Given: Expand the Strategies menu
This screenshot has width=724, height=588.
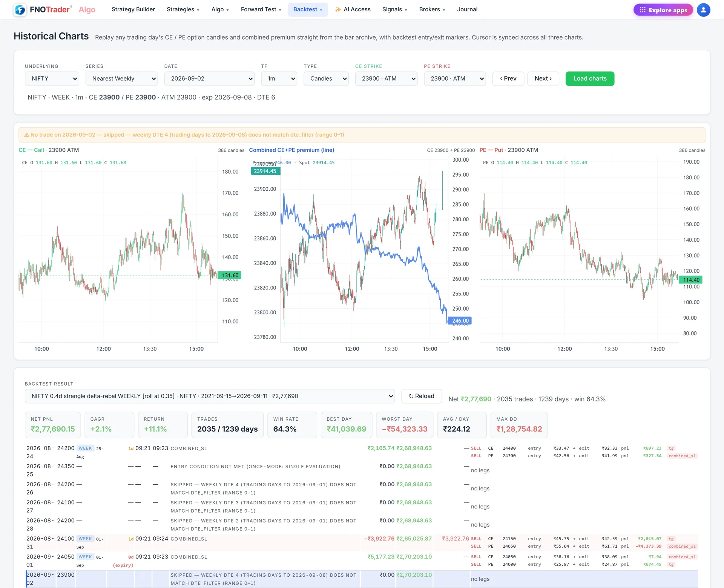Looking at the screenshot, I should click(x=183, y=9).
